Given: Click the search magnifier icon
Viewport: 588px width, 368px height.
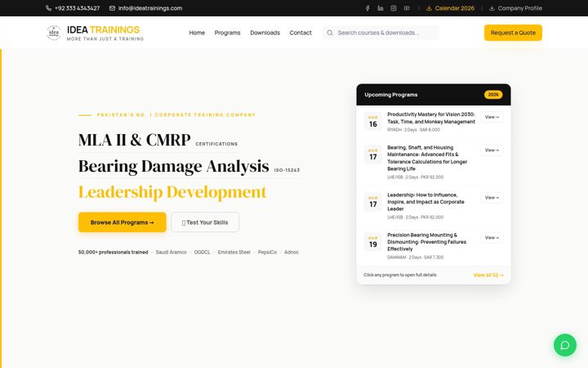Looking at the screenshot, I should coord(330,33).
